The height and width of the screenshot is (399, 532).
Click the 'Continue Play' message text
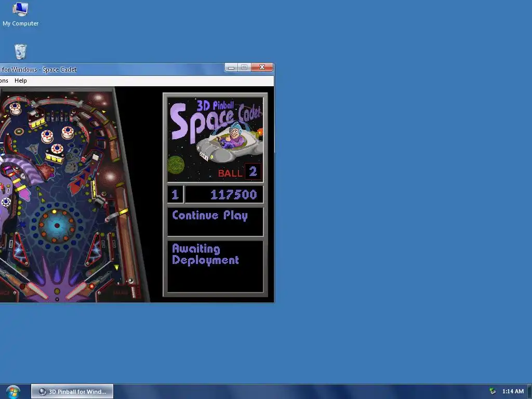point(210,216)
